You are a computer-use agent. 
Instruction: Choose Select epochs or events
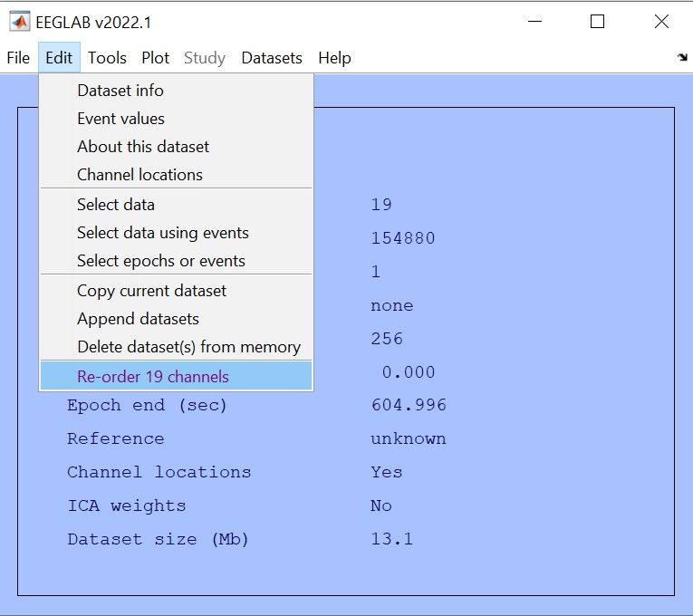(177, 261)
